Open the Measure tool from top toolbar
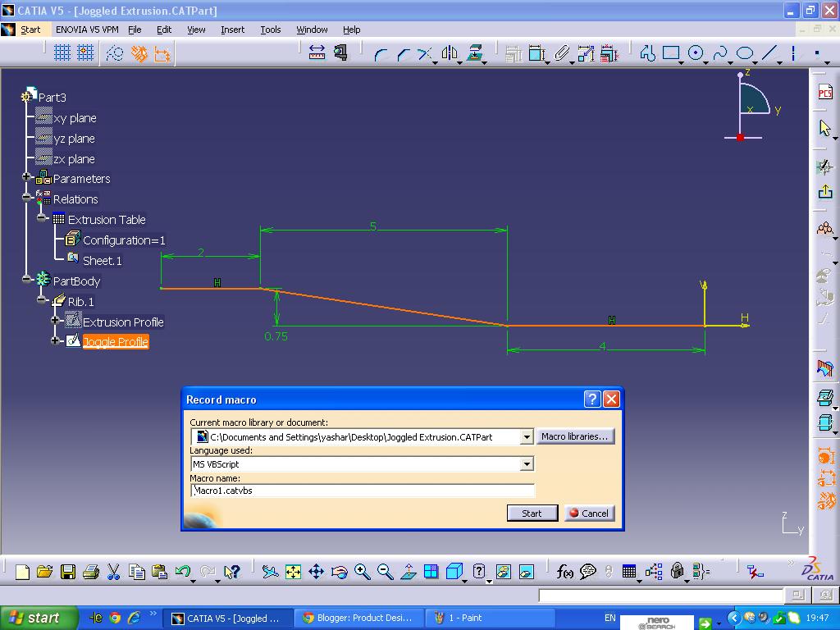 316,51
